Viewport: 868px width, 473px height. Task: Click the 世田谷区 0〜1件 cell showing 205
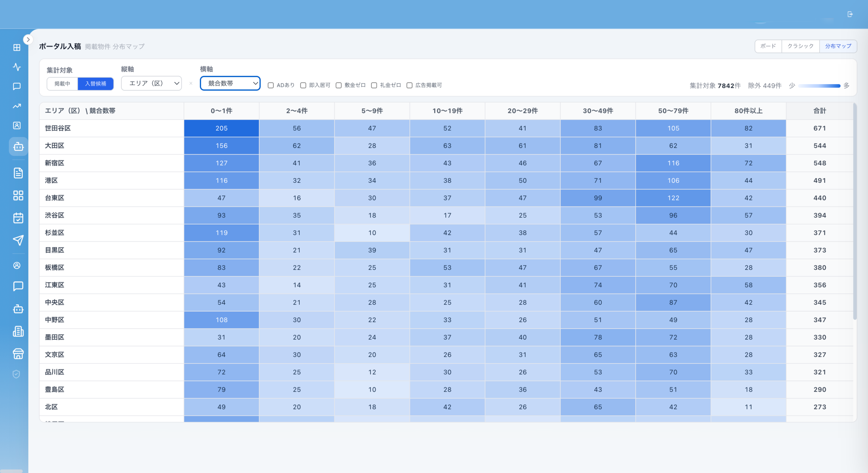pyautogui.click(x=221, y=128)
